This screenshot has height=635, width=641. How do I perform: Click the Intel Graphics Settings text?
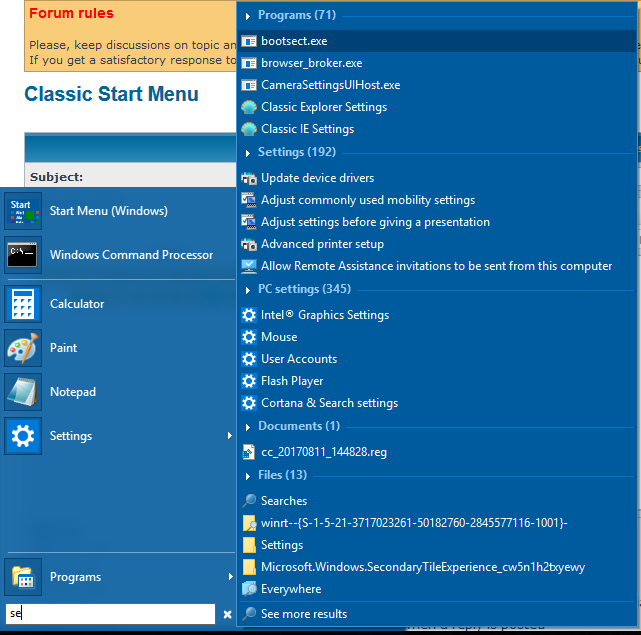325,315
